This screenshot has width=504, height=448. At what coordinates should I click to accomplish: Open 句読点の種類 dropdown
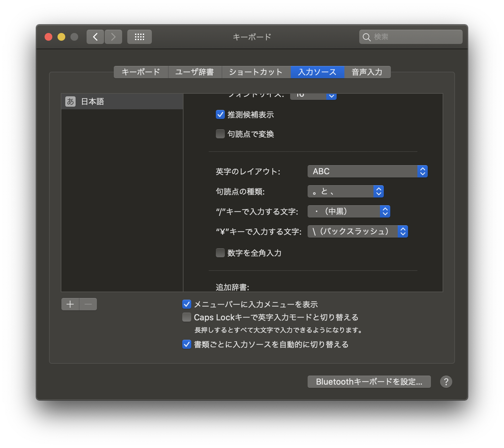346,191
